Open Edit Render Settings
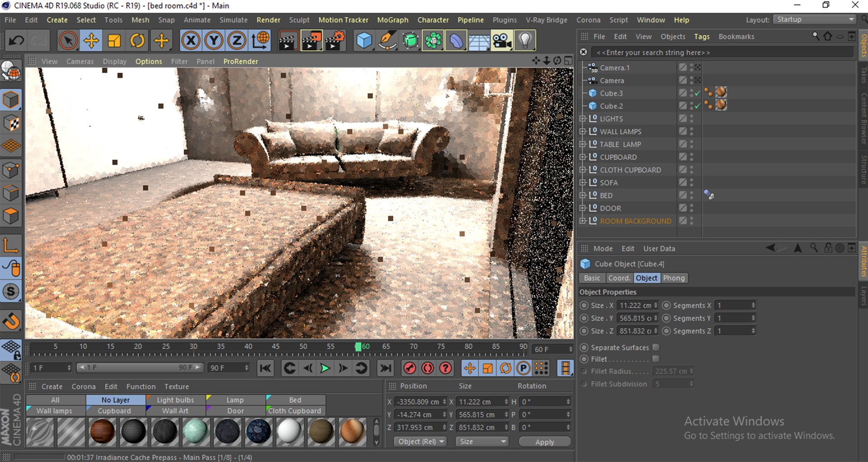 335,41
